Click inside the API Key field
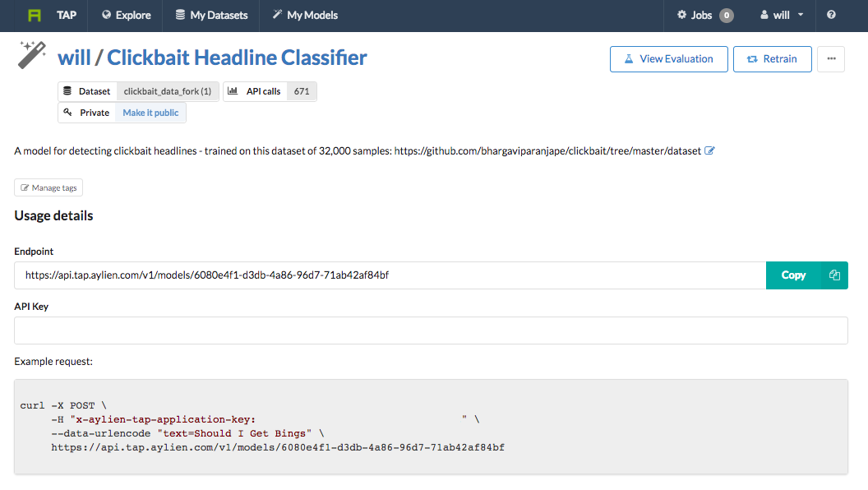868x490 pixels. (x=431, y=331)
